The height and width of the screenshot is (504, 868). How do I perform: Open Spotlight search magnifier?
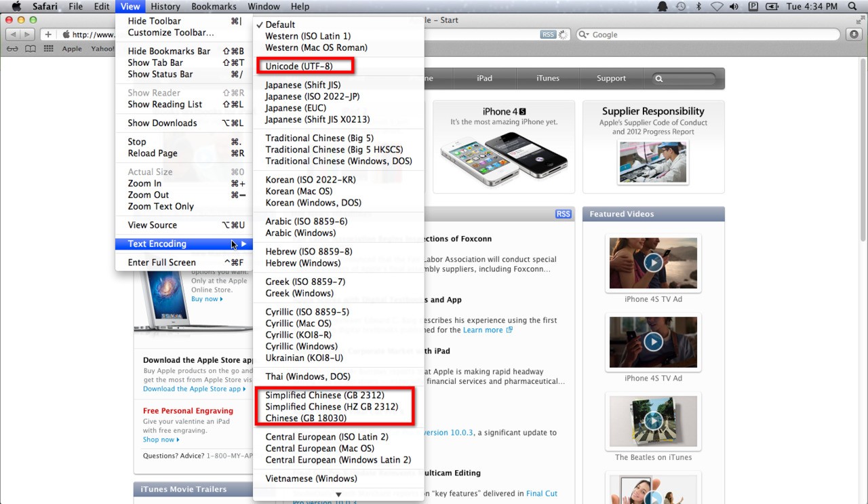[852, 7]
